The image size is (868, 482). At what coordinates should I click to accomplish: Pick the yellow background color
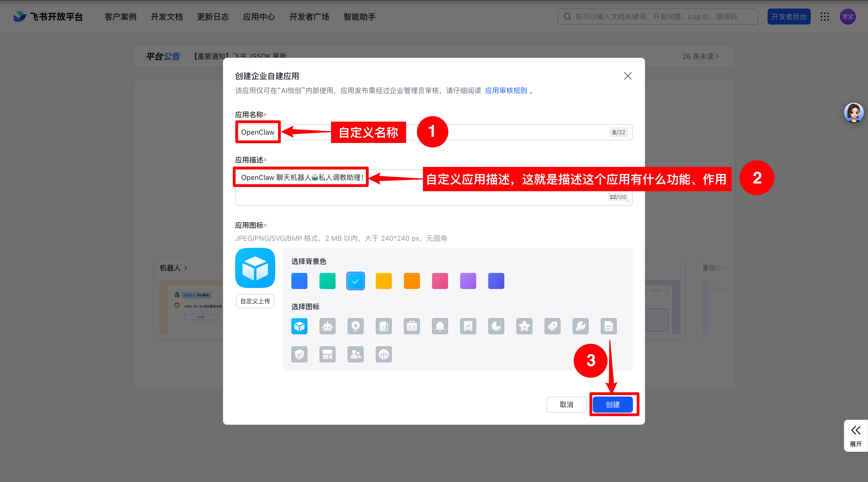click(384, 281)
